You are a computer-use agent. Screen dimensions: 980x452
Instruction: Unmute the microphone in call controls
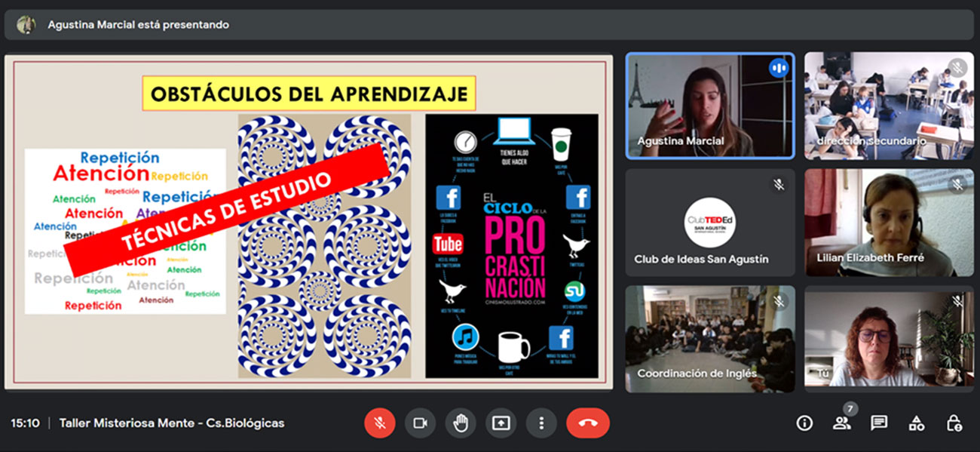380,423
